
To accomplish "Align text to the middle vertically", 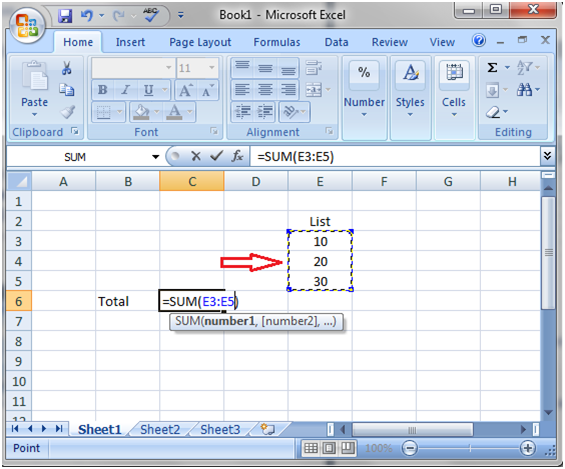I will (265, 67).
